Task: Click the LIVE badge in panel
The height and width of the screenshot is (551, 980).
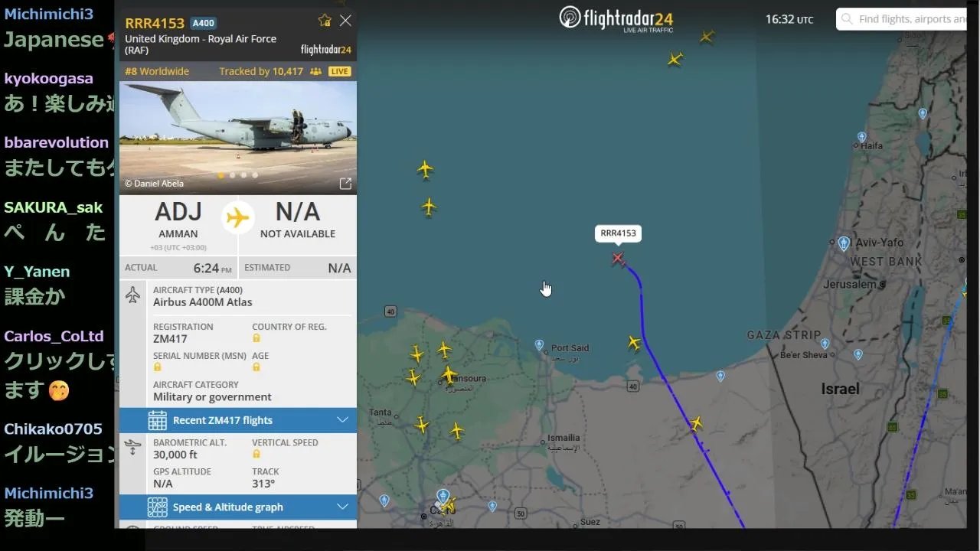Action: 340,71
